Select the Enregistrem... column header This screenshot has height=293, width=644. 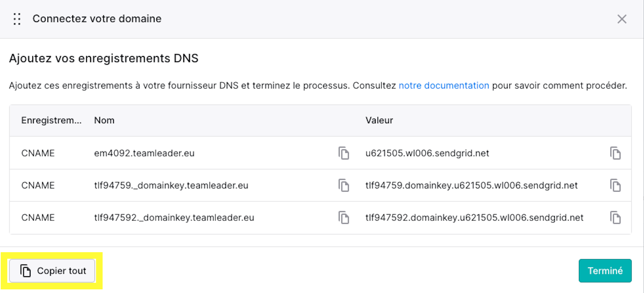pos(51,120)
